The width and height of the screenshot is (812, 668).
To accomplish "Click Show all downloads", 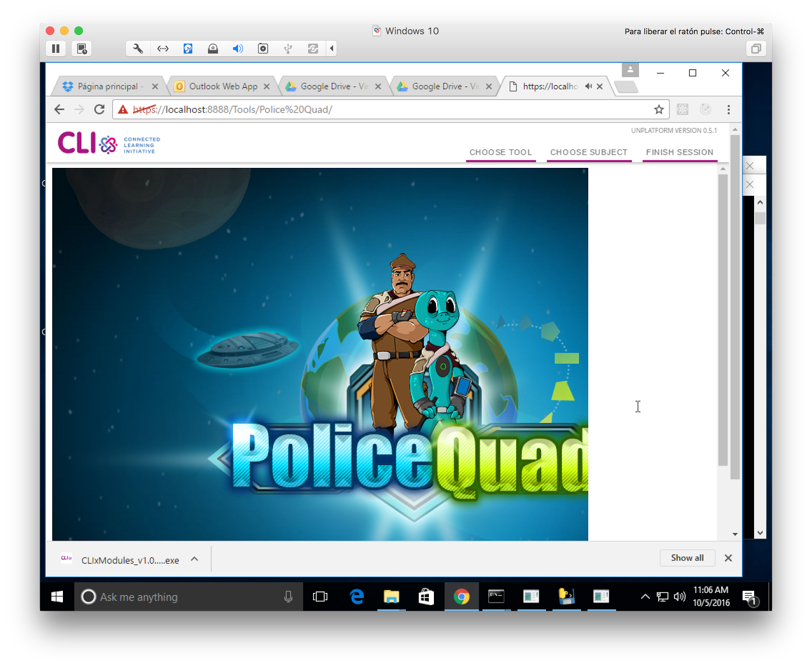I will [687, 558].
